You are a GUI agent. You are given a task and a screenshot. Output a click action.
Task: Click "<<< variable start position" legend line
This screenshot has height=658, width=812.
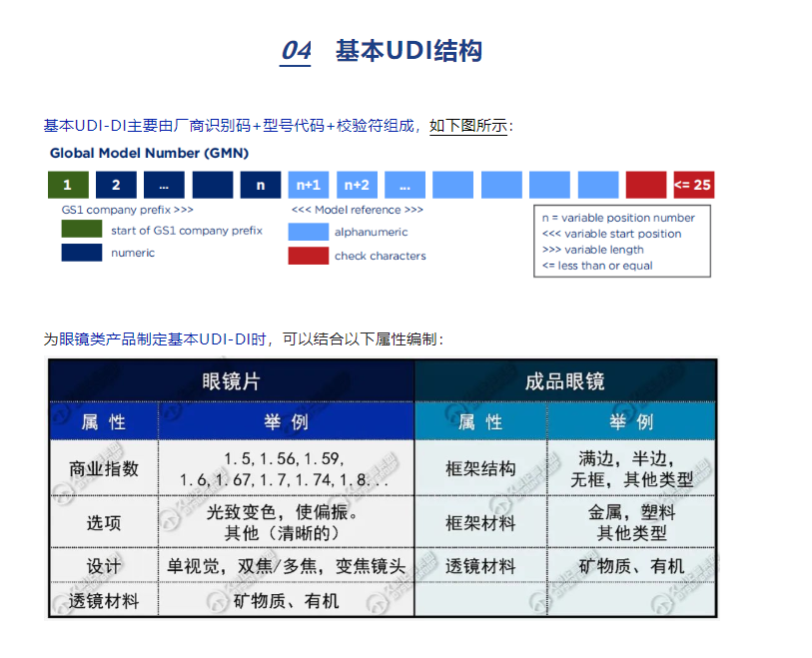(611, 234)
